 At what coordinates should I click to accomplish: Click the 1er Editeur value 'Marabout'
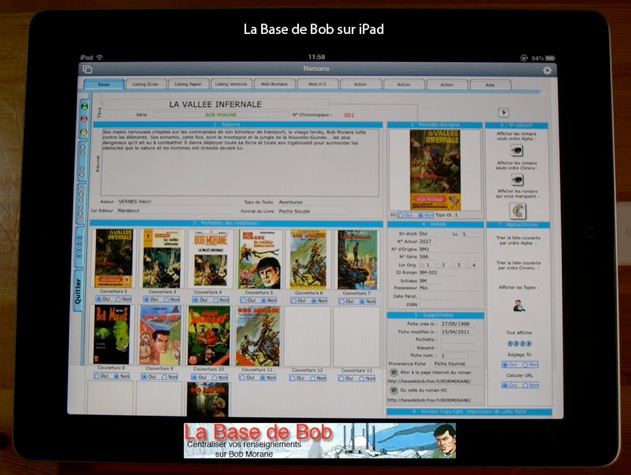[x=129, y=211]
